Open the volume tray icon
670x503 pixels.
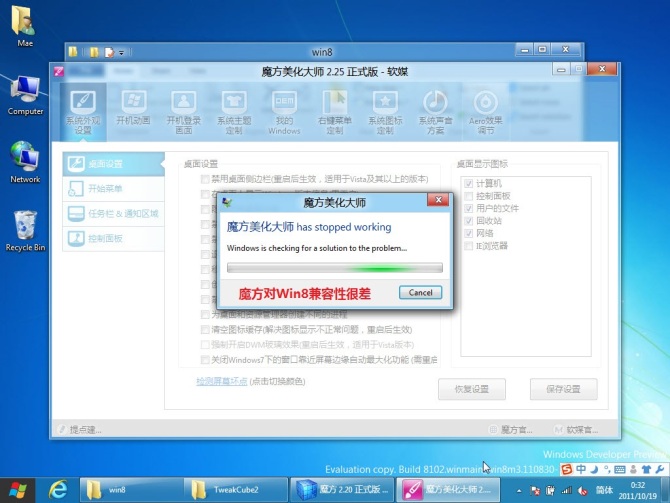tap(582, 491)
